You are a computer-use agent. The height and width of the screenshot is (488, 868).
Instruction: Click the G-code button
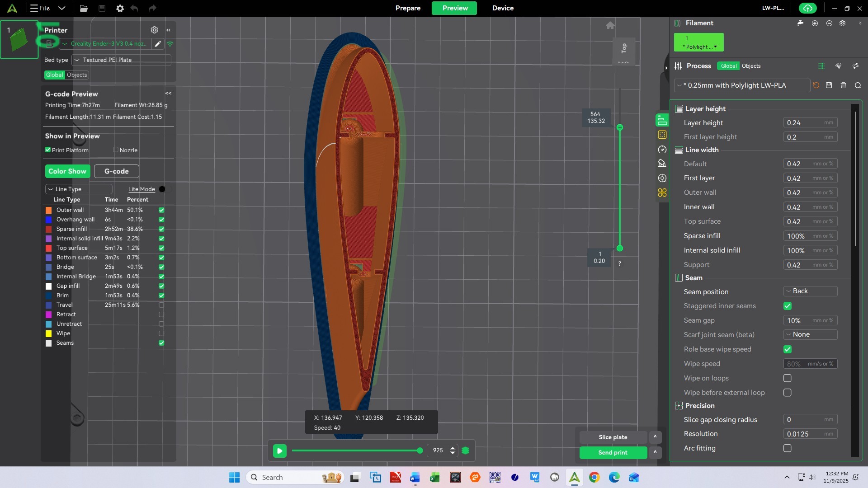point(116,171)
